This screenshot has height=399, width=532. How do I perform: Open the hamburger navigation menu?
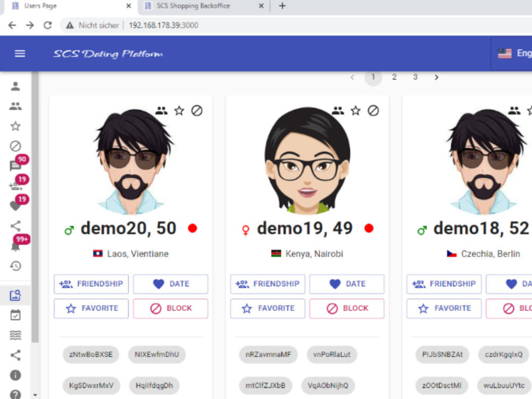tap(20, 54)
